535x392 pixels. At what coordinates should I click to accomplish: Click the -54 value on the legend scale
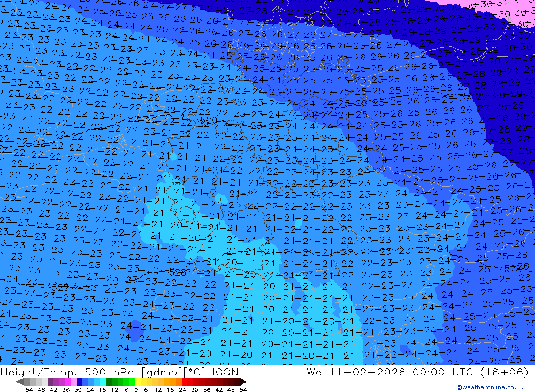27,390
